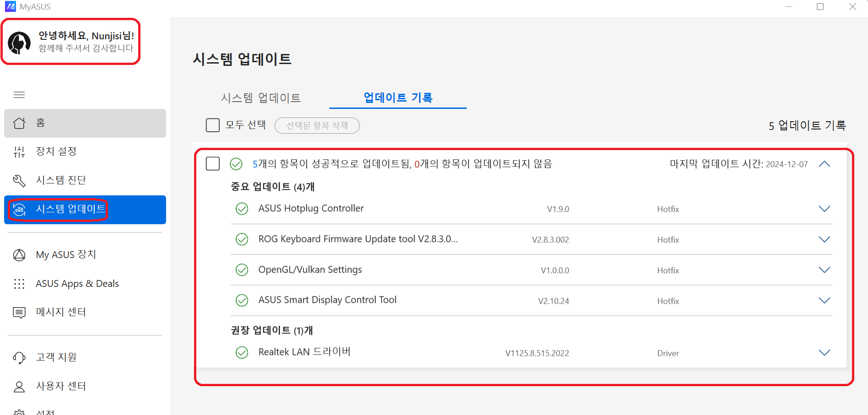Click the greeting 안녕하세요, Nunjisi님!
This screenshot has width=868, height=415.
86,36
